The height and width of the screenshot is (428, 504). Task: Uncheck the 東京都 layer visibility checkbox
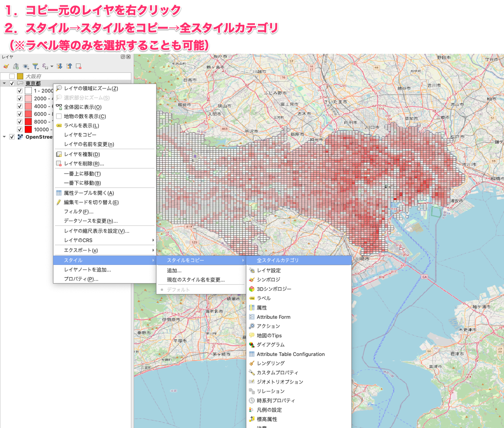(x=12, y=84)
